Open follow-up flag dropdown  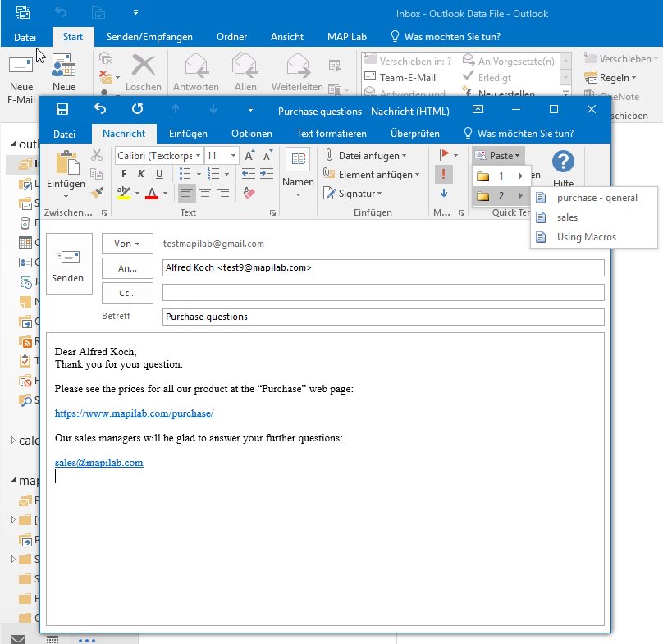coord(456,155)
